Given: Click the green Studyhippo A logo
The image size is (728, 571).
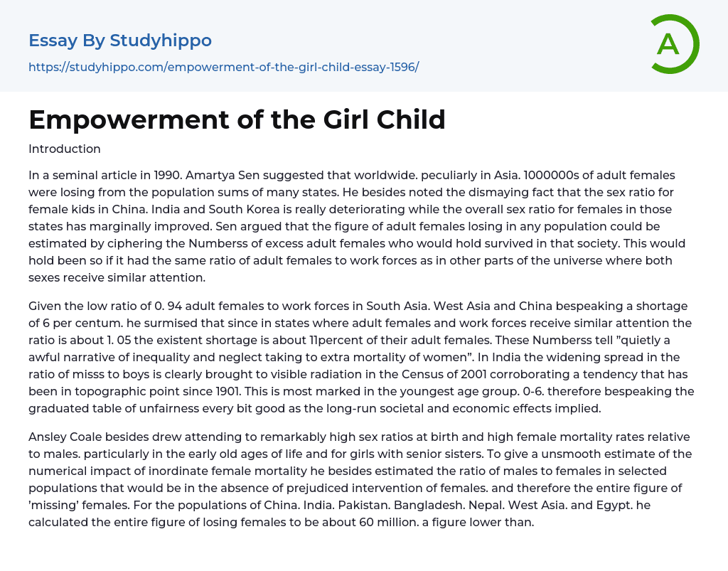Looking at the screenshot, I should [x=674, y=44].
